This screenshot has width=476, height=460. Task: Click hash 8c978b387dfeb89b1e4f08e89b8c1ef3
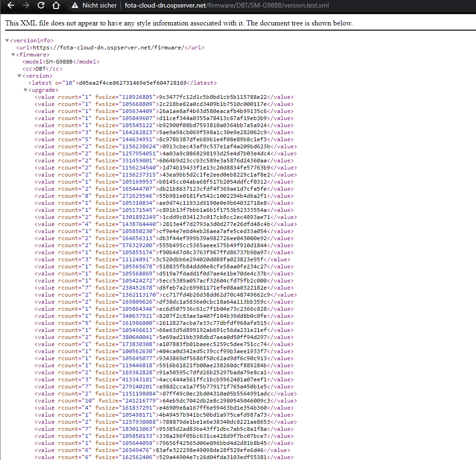(x=213, y=139)
